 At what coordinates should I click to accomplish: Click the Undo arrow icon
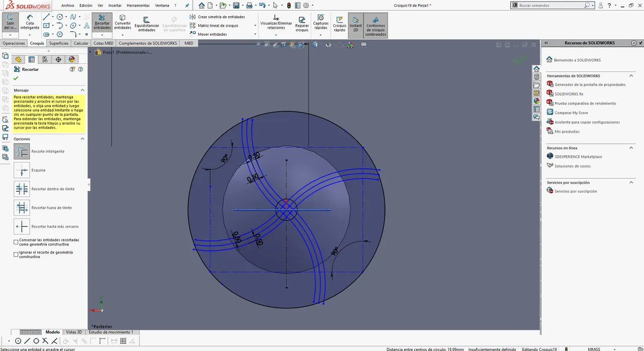coord(262,6)
